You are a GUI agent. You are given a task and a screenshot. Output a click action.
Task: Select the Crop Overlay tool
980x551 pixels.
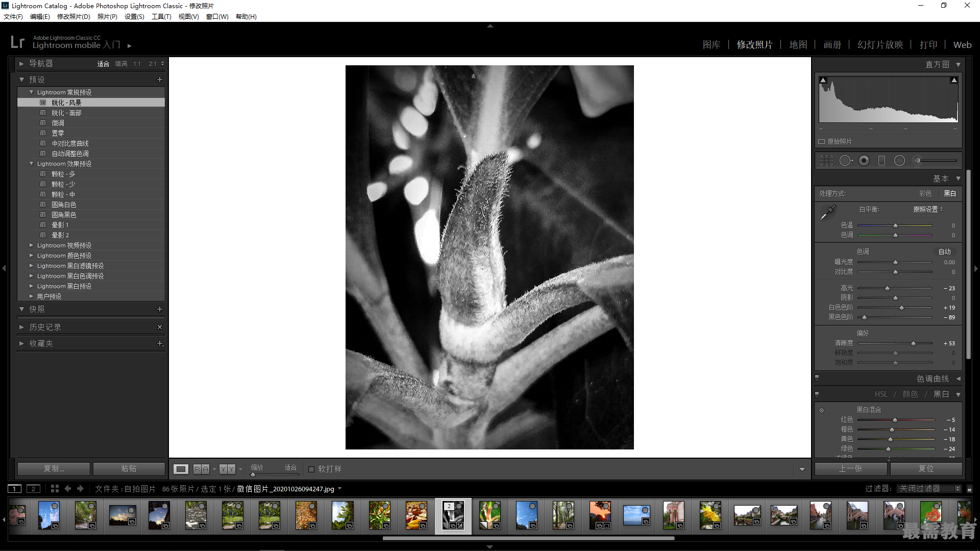tap(826, 161)
